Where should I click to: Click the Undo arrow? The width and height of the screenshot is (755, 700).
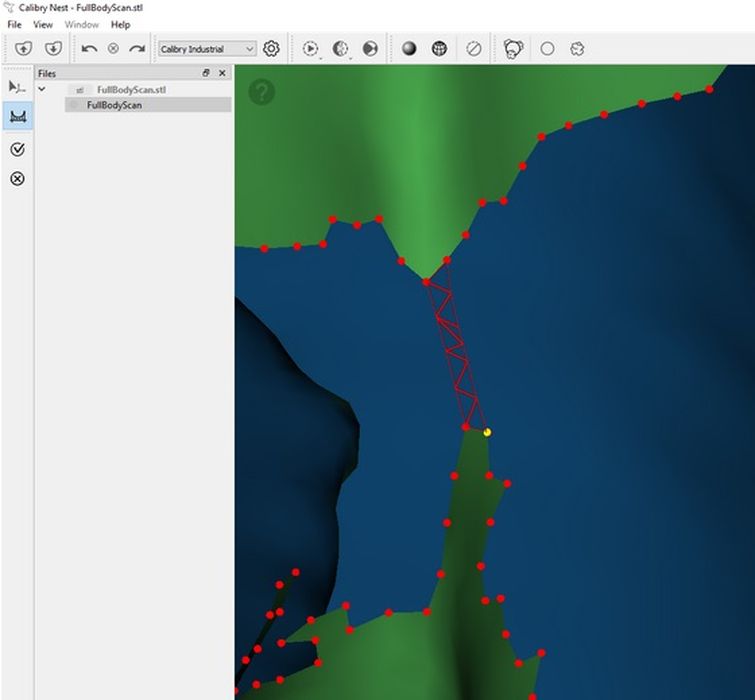(89, 48)
